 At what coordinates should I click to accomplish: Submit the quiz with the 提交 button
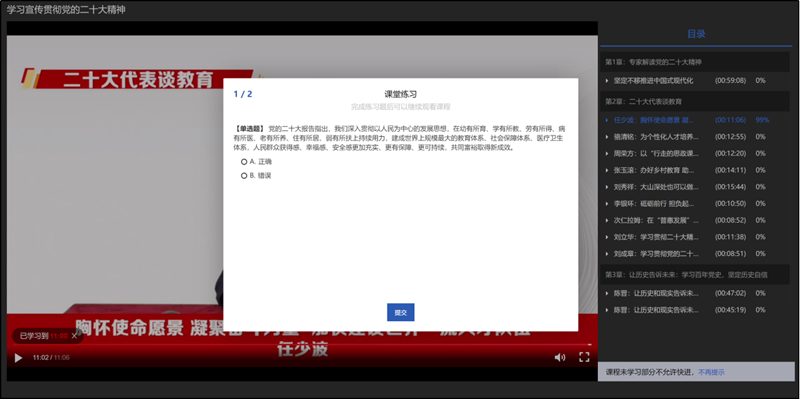point(401,312)
